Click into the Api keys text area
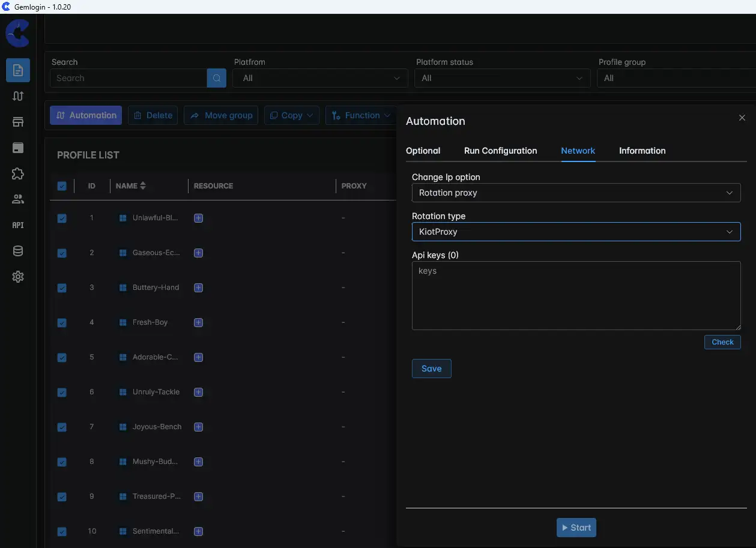Image resolution: width=756 pixels, height=548 pixels. [576, 295]
